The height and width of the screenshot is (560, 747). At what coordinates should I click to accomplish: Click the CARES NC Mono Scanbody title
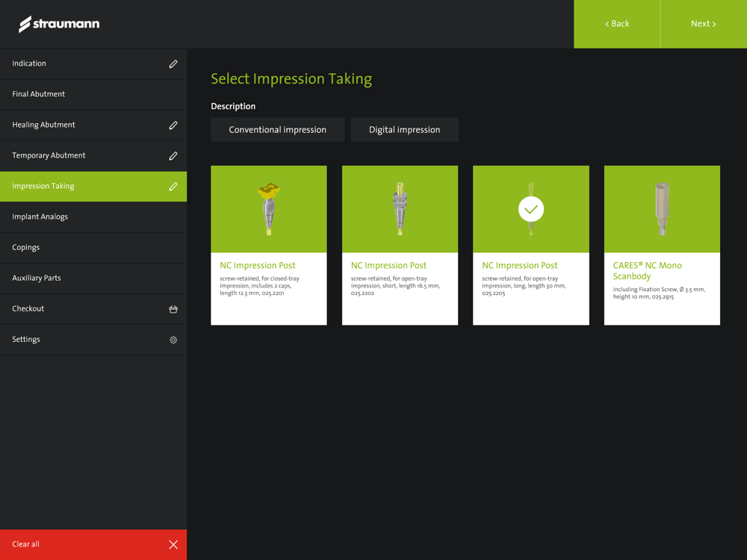647,271
